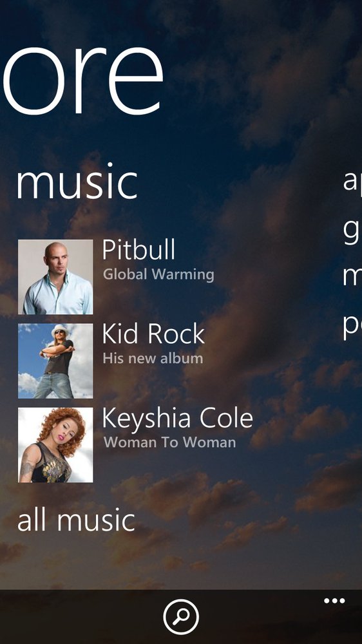This screenshot has width=362, height=644.
Task: Choose the partially visible podcasts category
Action: point(352,327)
